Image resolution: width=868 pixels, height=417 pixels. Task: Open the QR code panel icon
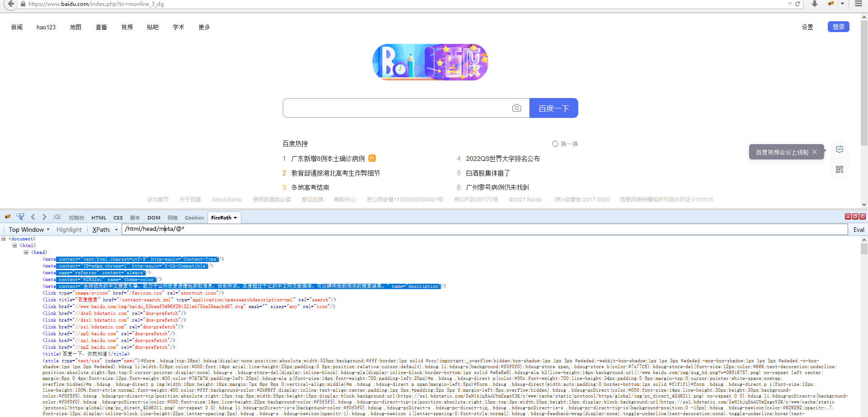click(840, 169)
